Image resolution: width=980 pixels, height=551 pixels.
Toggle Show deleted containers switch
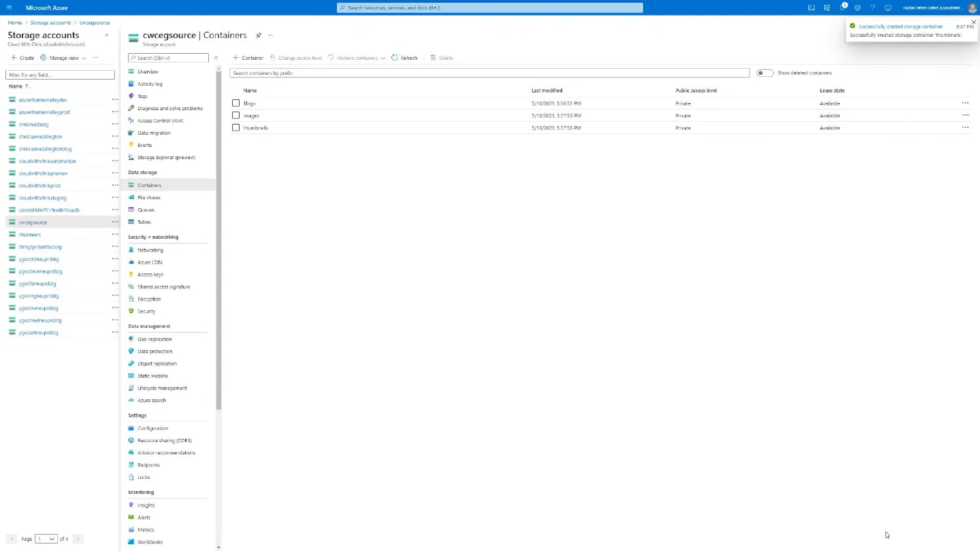click(x=765, y=73)
